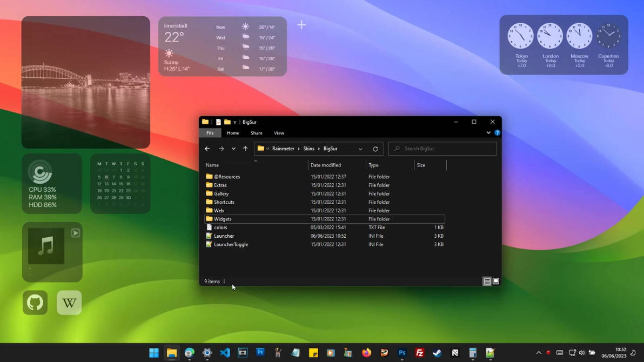
Task: Launch Visual Studio Code from the taskbar
Action: pyautogui.click(x=225, y=352)
